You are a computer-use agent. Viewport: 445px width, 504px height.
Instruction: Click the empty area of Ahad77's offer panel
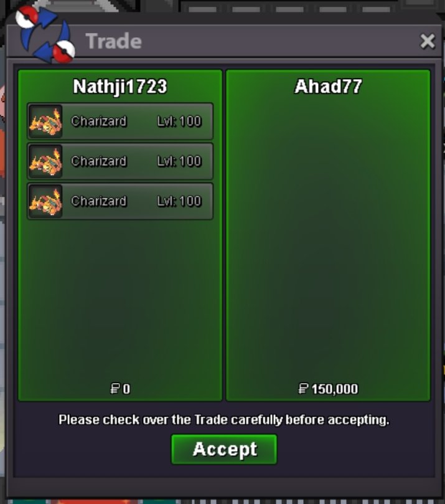pos(328,238)
